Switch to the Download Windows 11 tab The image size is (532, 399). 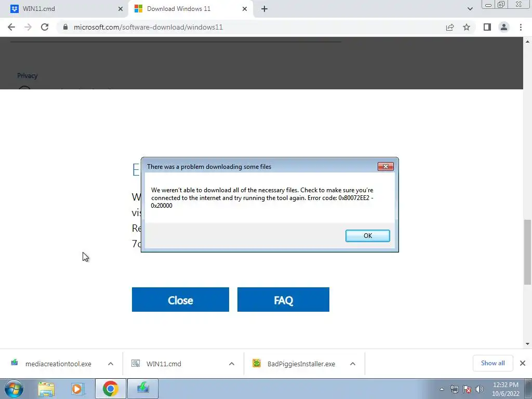(190, 9)
